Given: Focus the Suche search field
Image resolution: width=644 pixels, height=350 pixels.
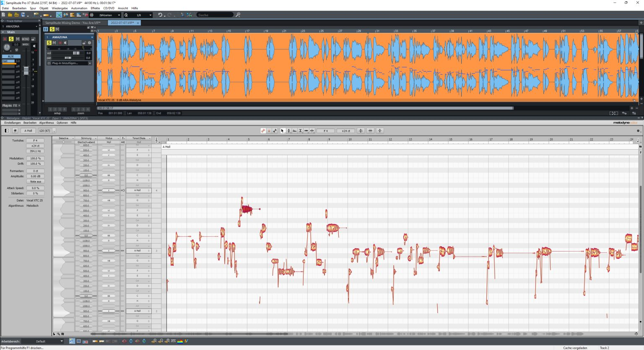Looking at the screenshot, I should pyautogui.click(x=215, y=15).
